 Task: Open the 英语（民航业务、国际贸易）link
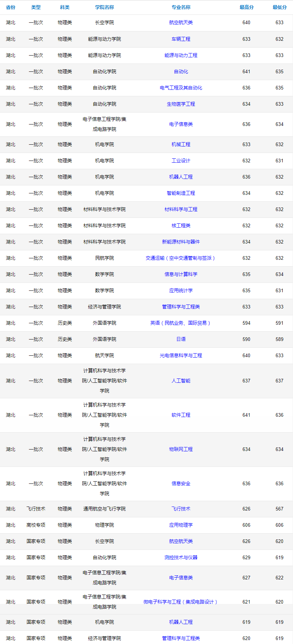pyautogui.click(x=181, y=323)
